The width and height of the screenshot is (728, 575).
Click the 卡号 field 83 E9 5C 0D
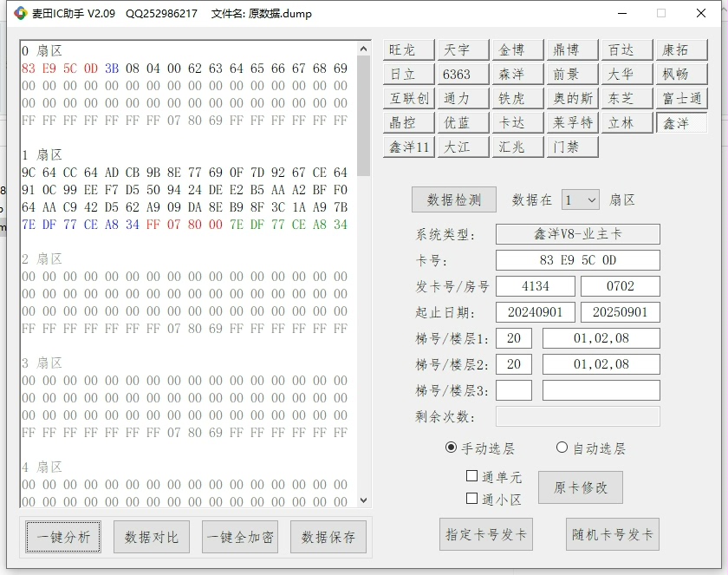pos(577,260)
